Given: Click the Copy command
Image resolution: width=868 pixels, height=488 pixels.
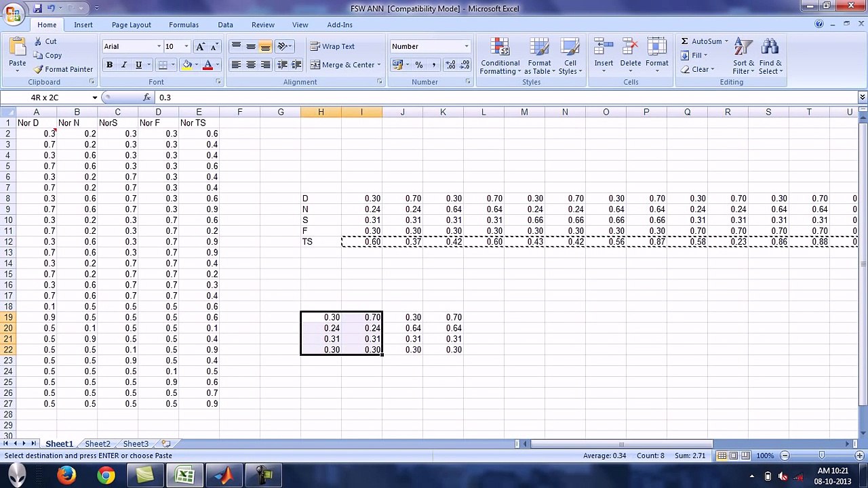Looking at the screenshot, I should pyautogui.click(x=47, y=56).
